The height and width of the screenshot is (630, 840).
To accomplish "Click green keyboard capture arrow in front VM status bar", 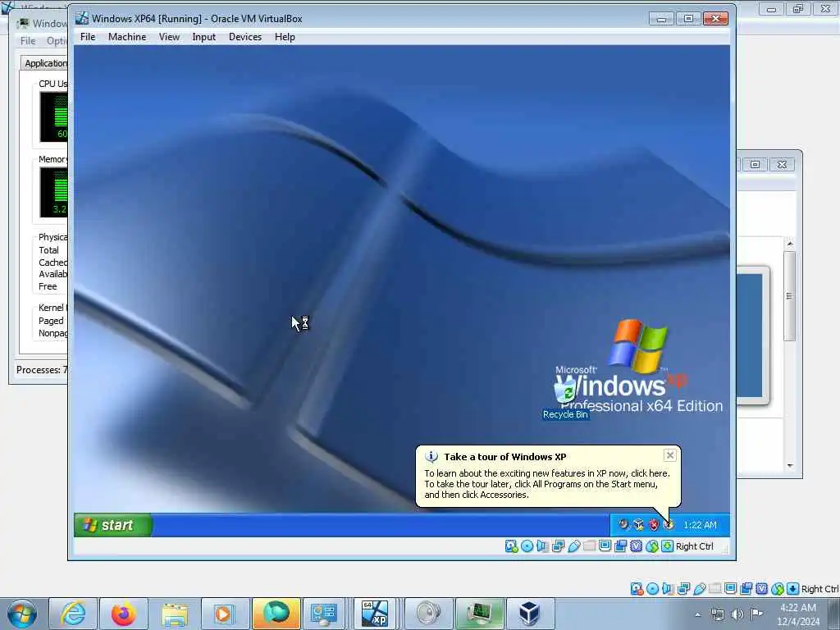I will coord(667,546).
